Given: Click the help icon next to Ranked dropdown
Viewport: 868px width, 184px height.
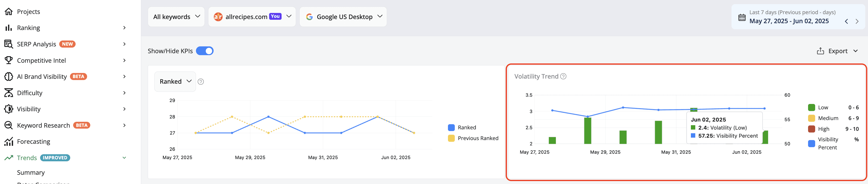Looking at the screenshot, I should tap(201, 82).
